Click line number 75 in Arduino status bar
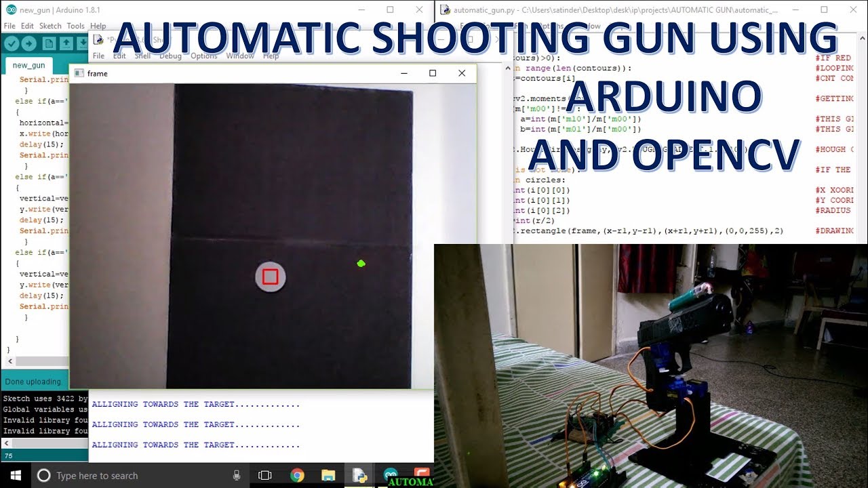This screenshot has width=868, height=488. [9, 456]
